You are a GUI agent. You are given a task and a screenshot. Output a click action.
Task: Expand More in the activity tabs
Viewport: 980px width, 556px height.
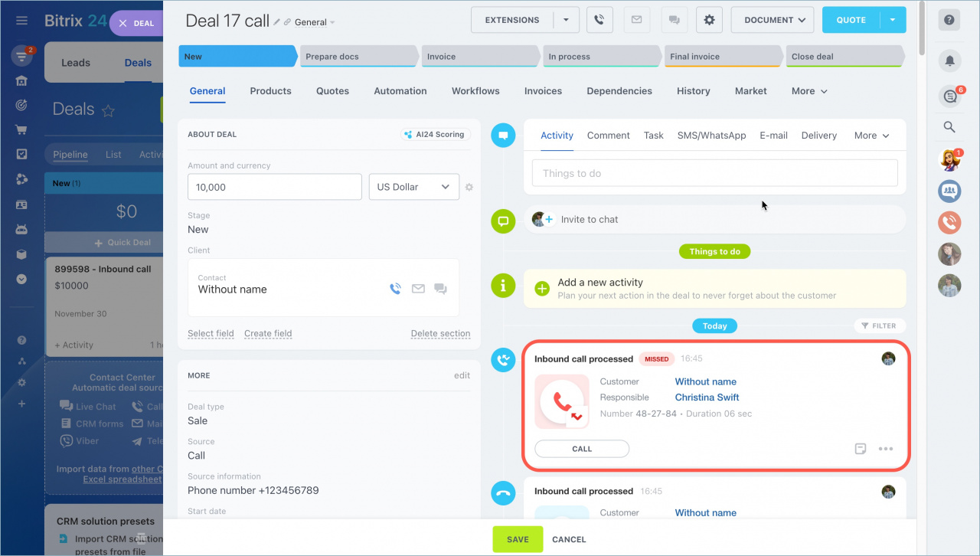(871, 136)
